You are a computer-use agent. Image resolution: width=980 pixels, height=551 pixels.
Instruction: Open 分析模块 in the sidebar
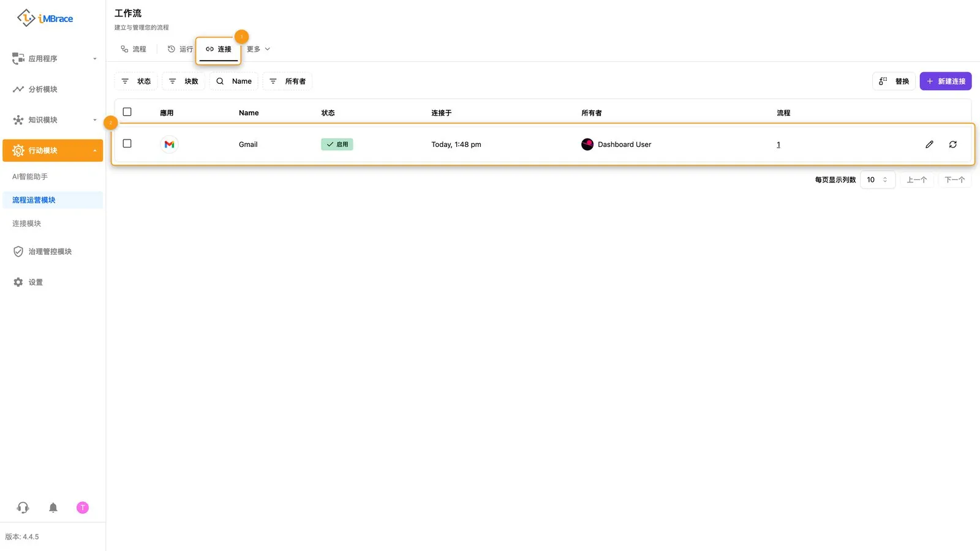point(53,89)
